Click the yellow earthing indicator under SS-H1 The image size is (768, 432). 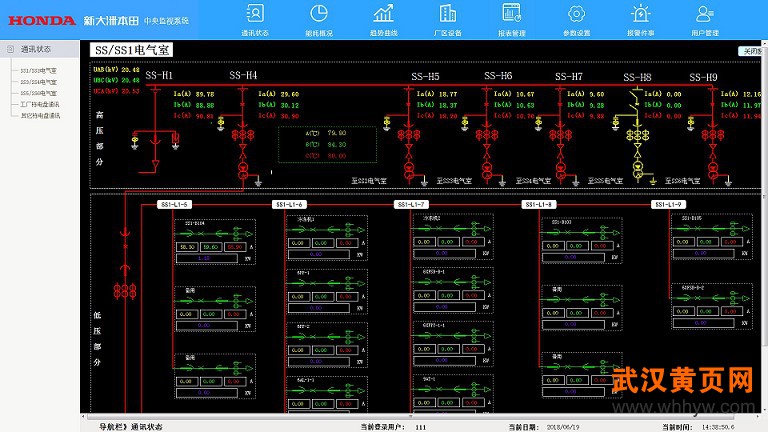tap(135, 142)
